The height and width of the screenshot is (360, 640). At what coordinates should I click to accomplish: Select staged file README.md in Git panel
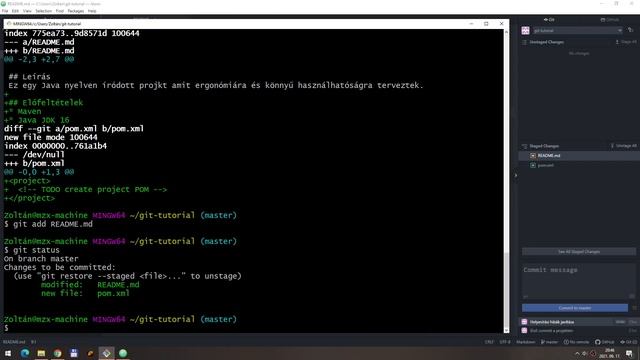579,156
